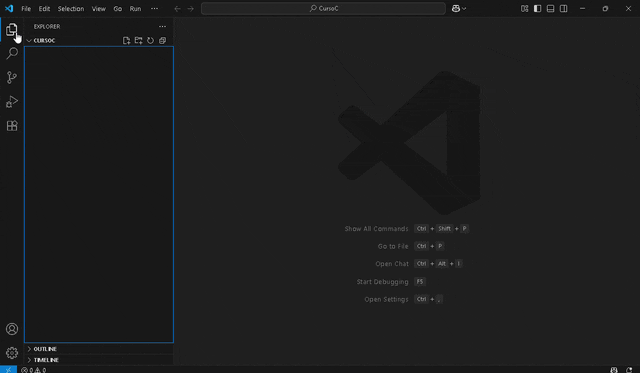Open the Explorer view in activity bar

[12, 29]
